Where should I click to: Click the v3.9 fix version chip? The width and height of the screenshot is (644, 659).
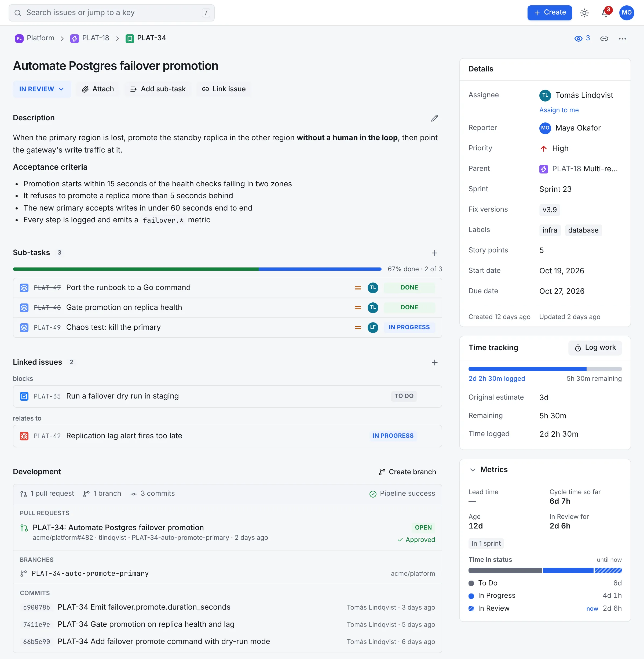tap(549, 210)
